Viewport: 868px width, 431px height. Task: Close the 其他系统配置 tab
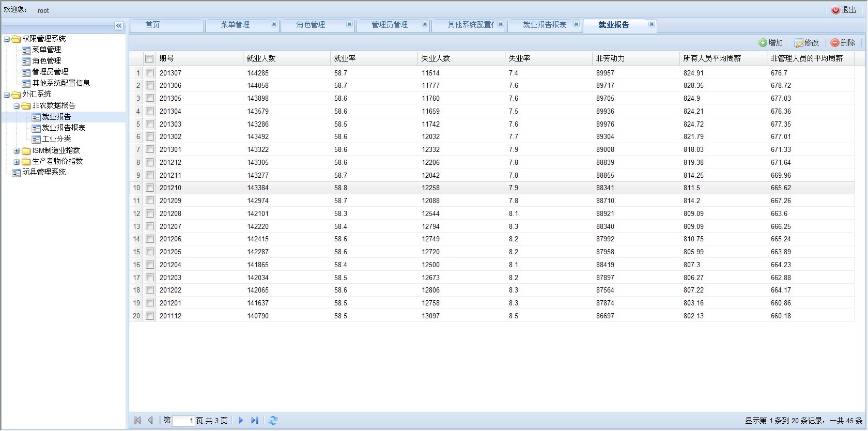(500, 24)
